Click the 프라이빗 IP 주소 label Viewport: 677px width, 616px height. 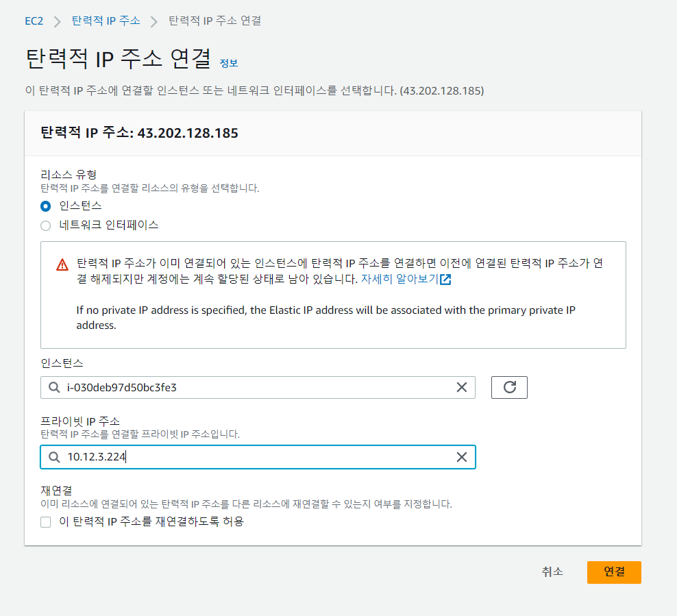tap(80, 421)
